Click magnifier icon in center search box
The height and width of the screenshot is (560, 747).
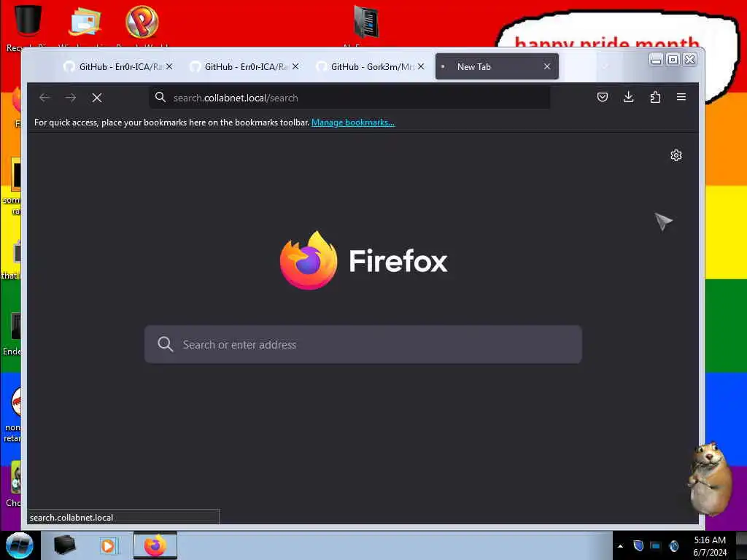166,344
